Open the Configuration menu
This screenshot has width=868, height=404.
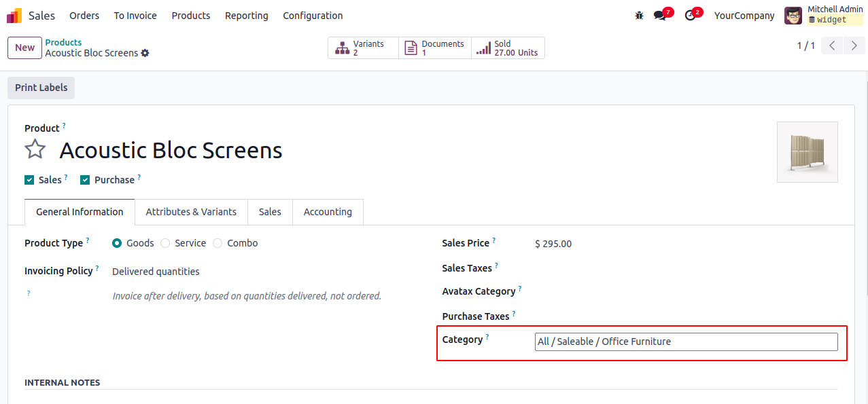[313, 16]
